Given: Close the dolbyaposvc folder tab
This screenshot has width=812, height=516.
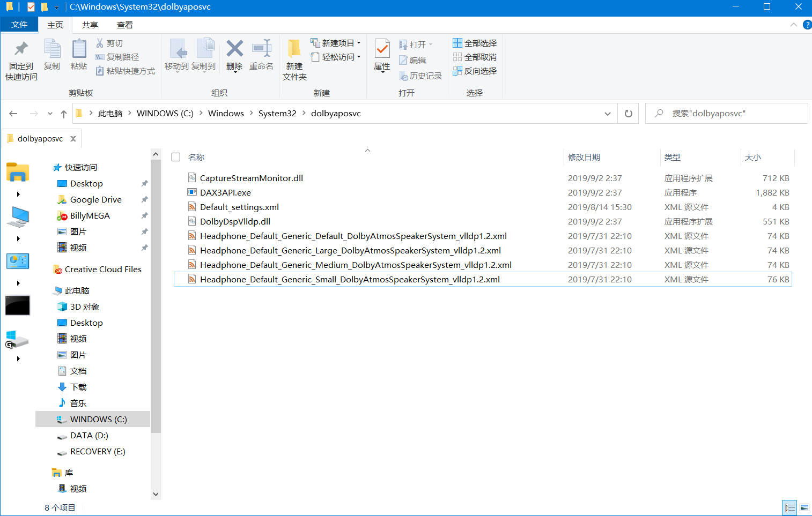Looking at the screenshot, I should 73,139.
